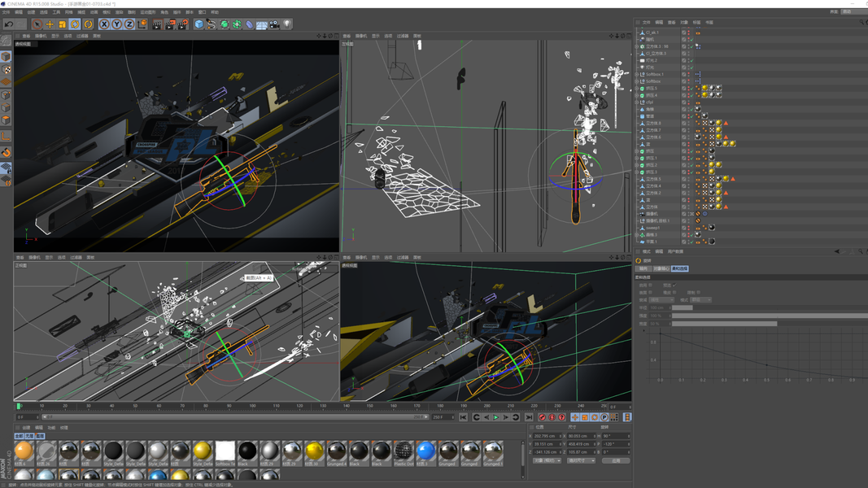868x488 pixels.
Task: Add a camera object
Action: click(275, 24)
